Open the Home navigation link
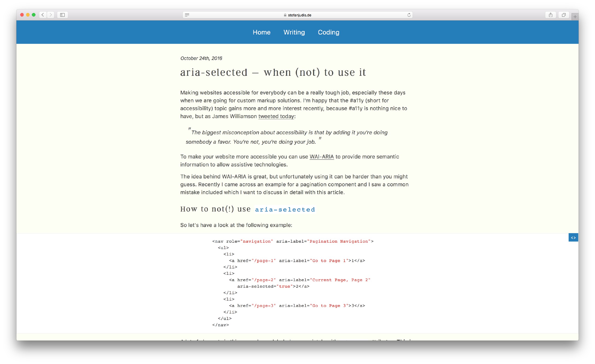Screen dimensions: 595x364 tap(261, 32)
